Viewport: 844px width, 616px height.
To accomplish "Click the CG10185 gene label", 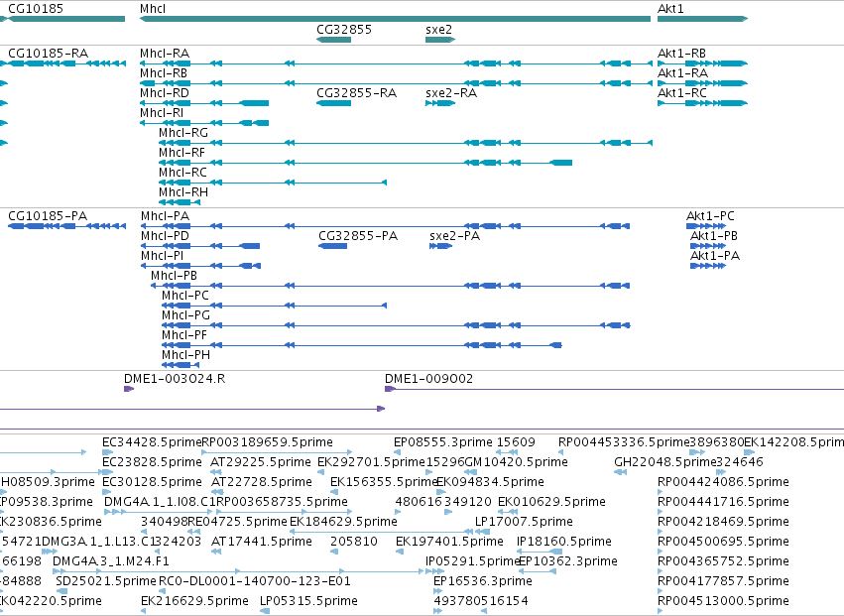I will (36, 9).
